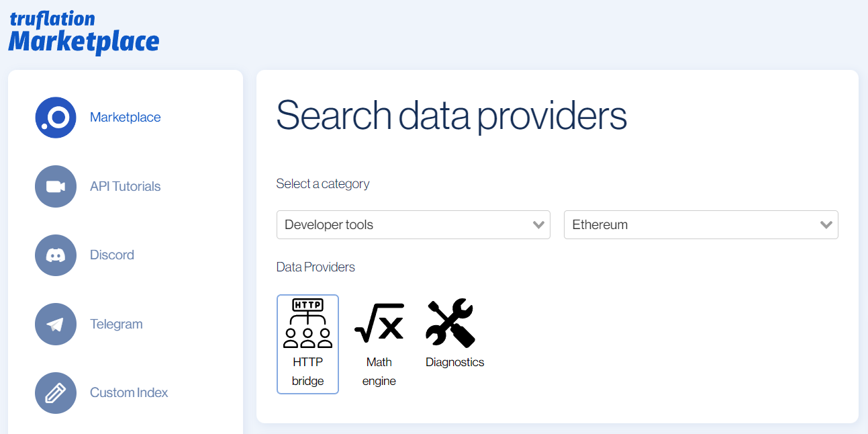This screenshot has height=434, width=868.
Task: Open the Telegram paper plane icon
Action: [56, 324]
